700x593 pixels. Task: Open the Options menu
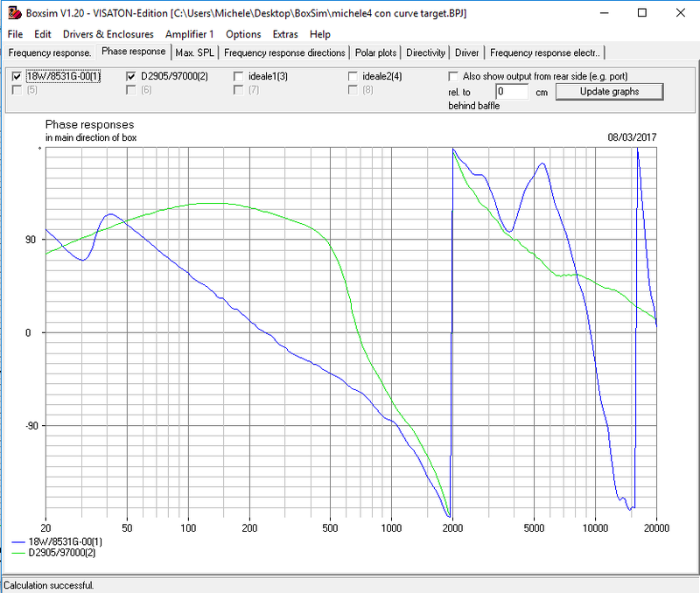(243, 34)
